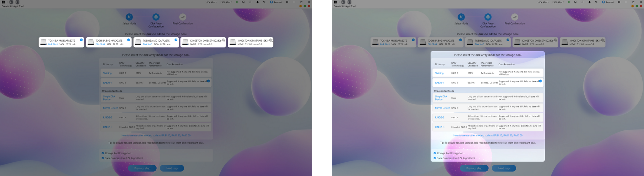
Task: Toggle Data Compression (LZ4 Algorithm) checkbox
Action: coord(435,158)
